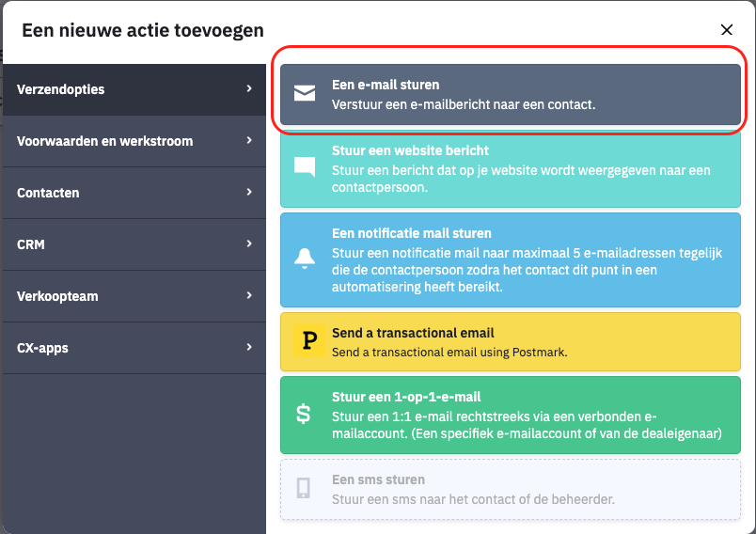Open the CX-apps category
756x534 pixels.
(134, 348)
